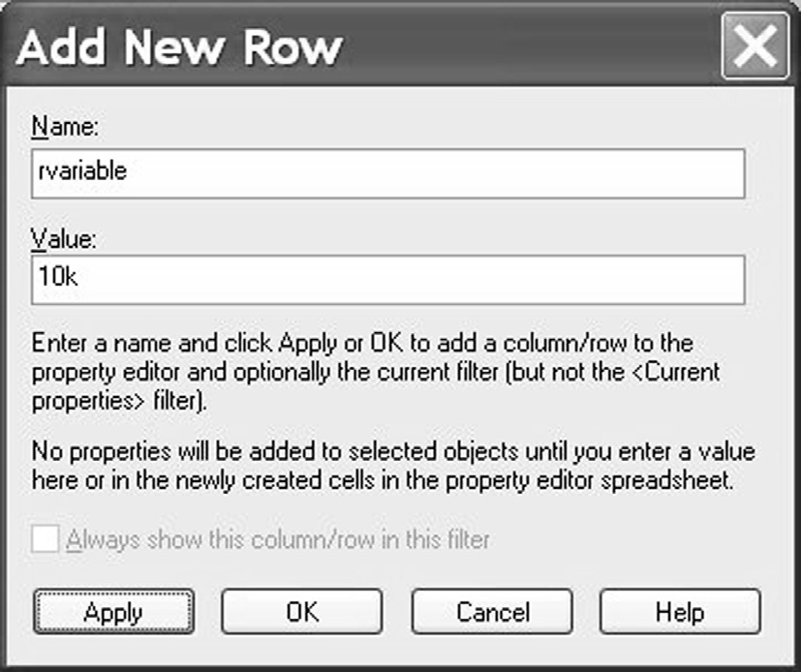Focus the Value input field
Screen dimensions: 801x672
tap(387, 280)
